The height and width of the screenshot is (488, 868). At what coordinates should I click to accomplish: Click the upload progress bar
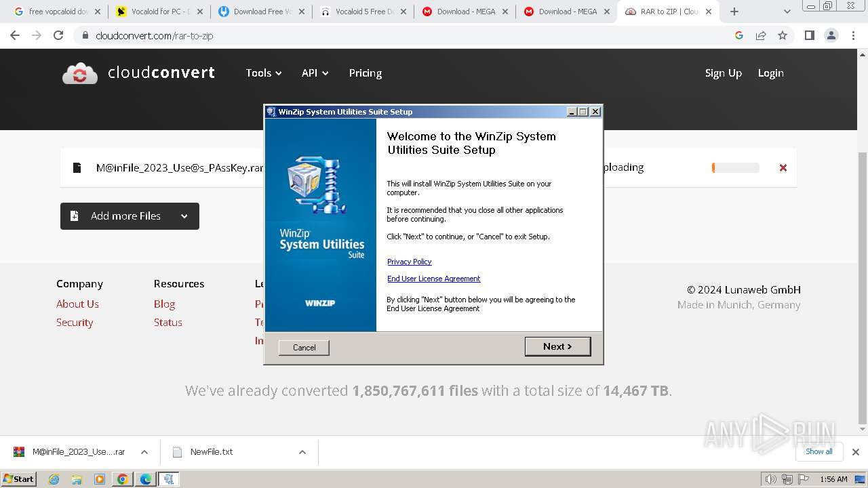pyautogui.click(x=736, y=167)
